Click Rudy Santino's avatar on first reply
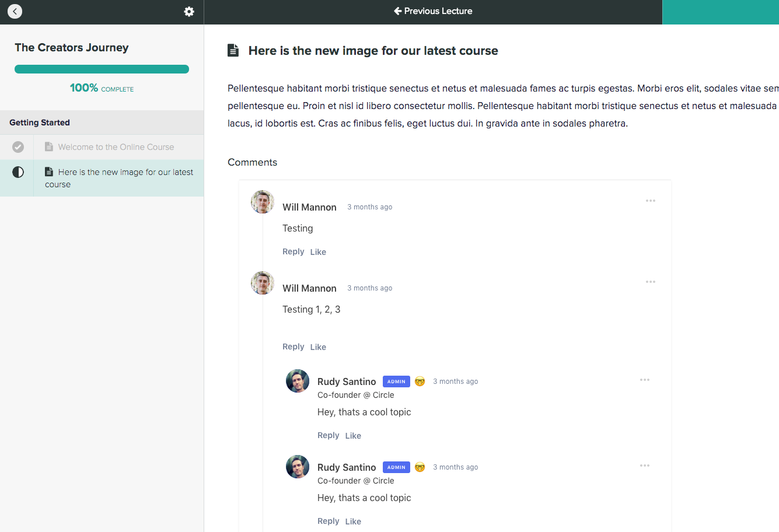Screen dimensions: 779x532 tap(298, 381)
